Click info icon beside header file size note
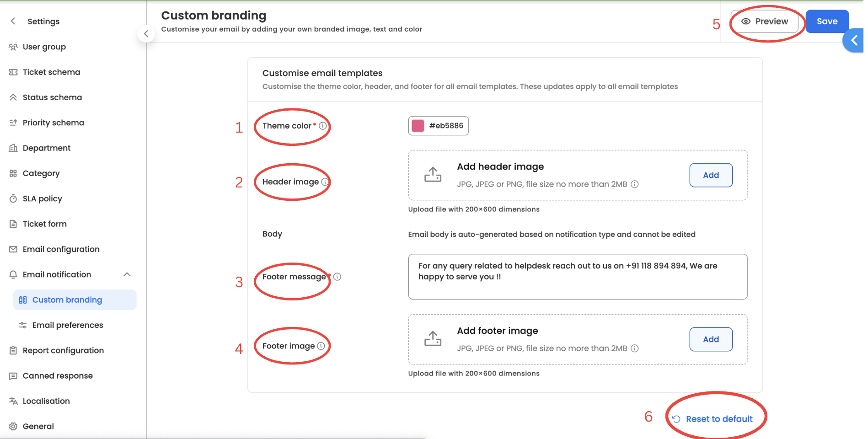This screenshot has width=868, height=439. [635, 184]
